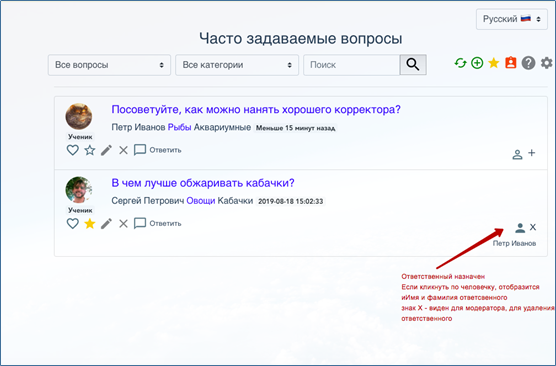This screenshot has height=366, width=556.
Task: Click the Аквариумные subcategory text
Action: pos(222,127)
